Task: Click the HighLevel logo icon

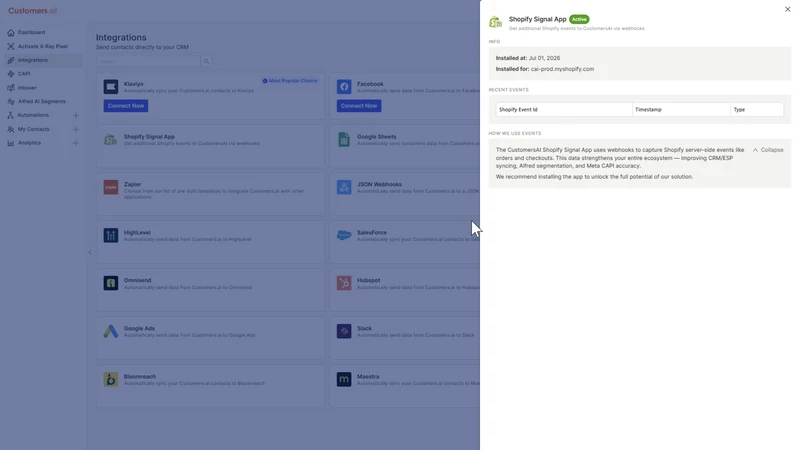Action: coord(111,235)
